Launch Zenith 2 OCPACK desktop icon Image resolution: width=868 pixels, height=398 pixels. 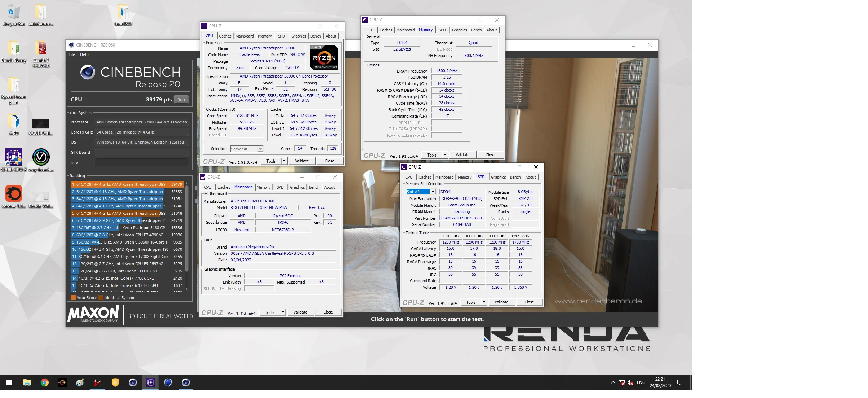point(41,54)
